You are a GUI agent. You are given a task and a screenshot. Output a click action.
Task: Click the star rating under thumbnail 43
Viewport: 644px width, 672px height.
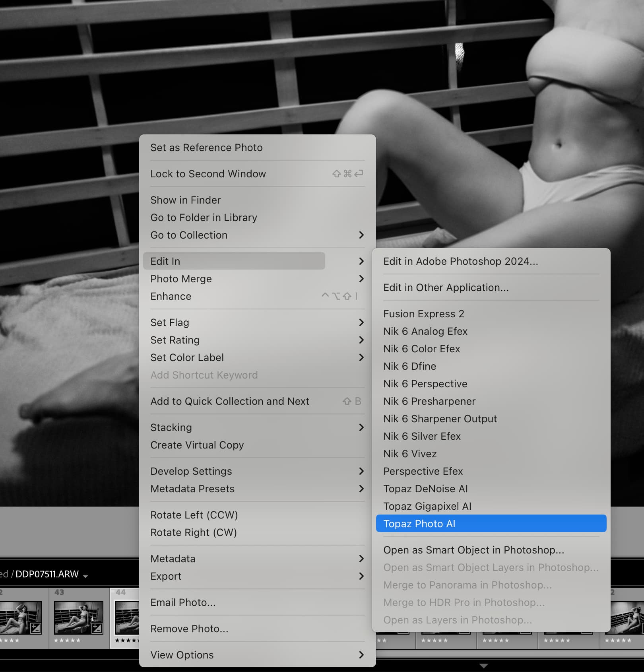67,641
